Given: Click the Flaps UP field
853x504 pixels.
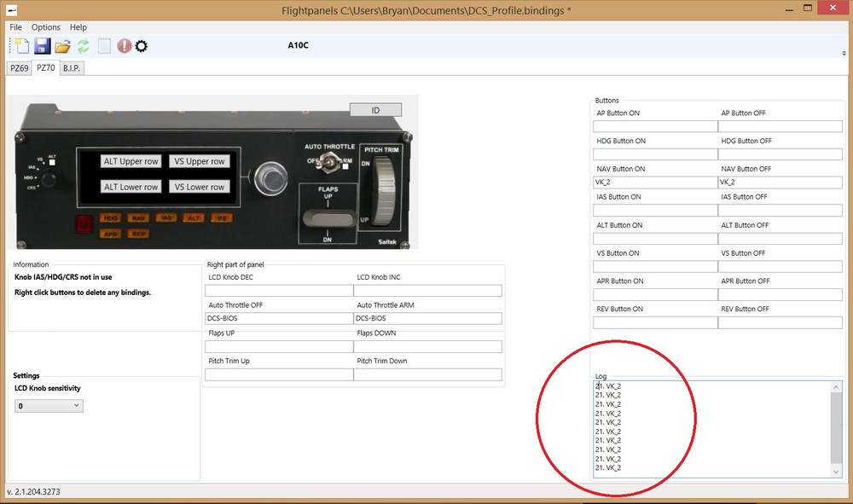Looking at the screenshot, I should click(x=279, y=346).
